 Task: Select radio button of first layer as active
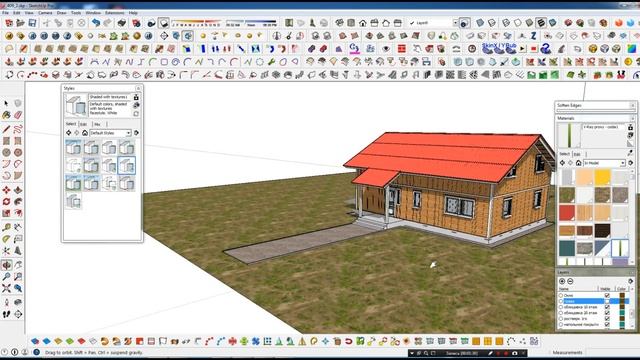(561, 295)
